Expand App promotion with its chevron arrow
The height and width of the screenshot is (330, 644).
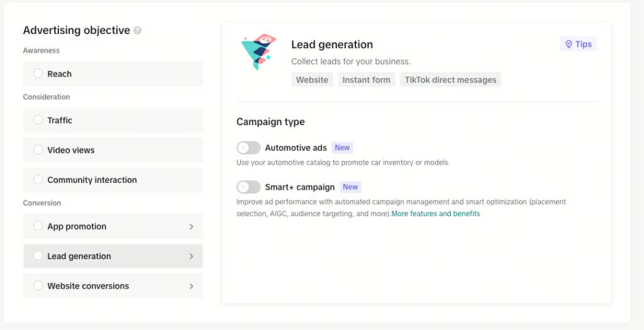pyautogui.click(x=191, y=226)
